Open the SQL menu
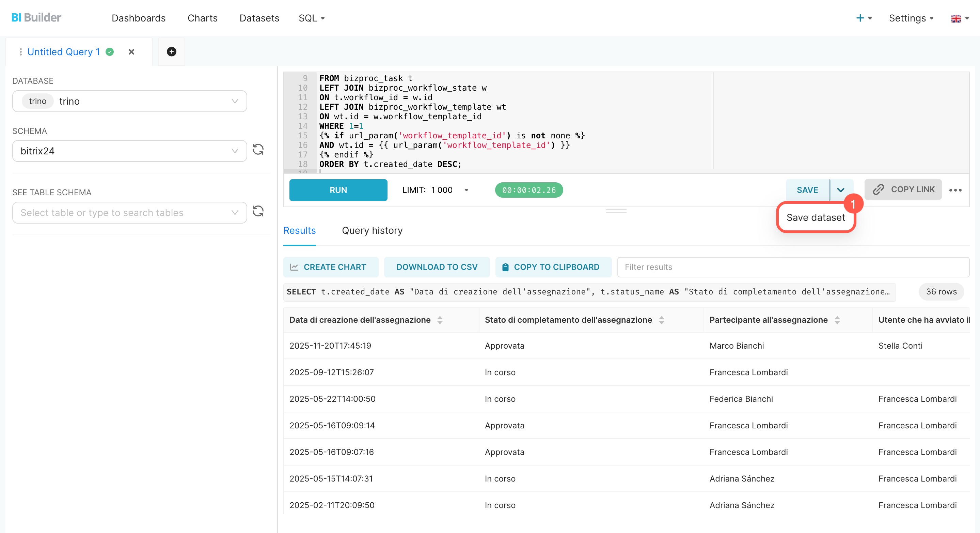 click(311, 18)
